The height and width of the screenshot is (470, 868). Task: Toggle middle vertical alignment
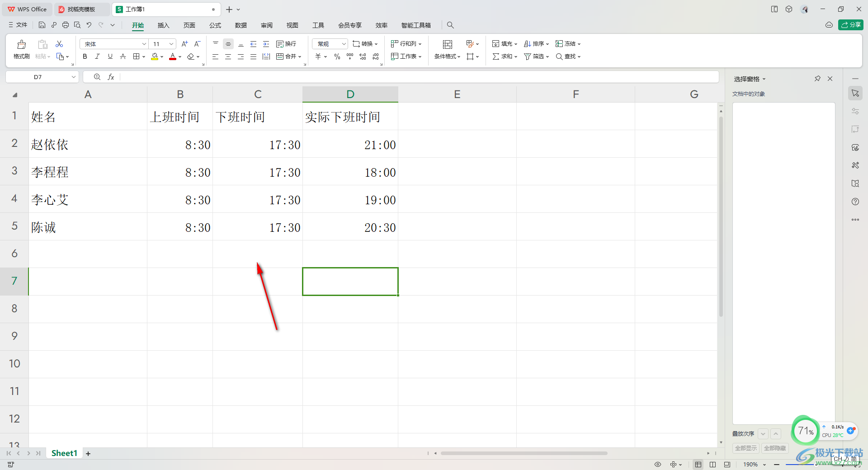228,44
